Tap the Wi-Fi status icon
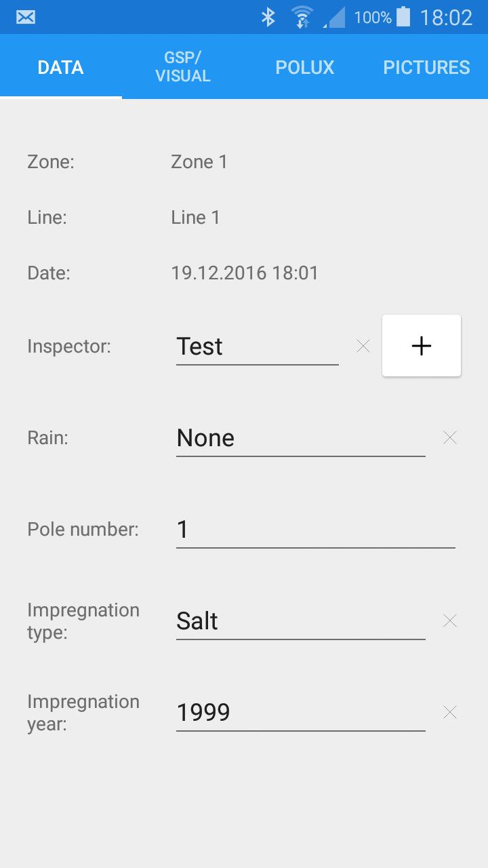Image resolution: width=488 pixels, height=868 pixels. pos(302,17)
